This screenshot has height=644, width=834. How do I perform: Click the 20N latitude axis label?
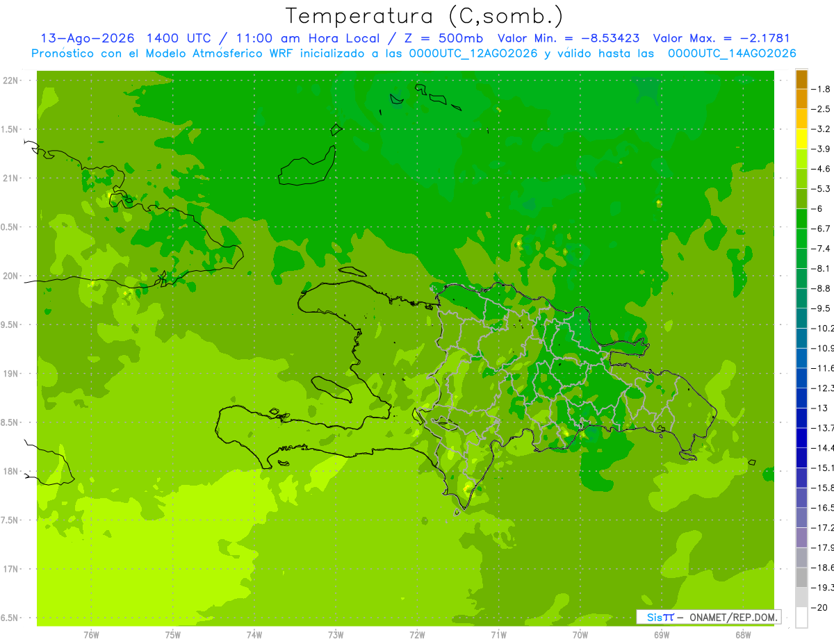(x=10, y=276)
